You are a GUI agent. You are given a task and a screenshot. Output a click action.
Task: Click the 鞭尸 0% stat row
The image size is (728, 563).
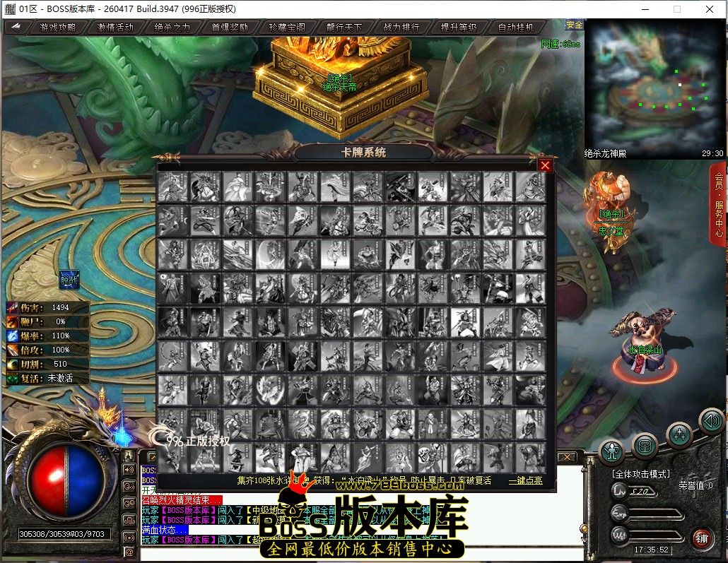coord(47,321)
